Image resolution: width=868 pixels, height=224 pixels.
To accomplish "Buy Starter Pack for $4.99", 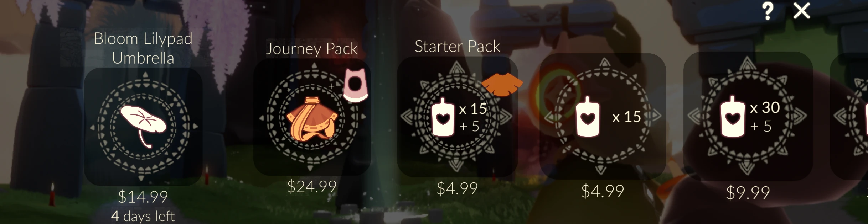I will 457,188.
